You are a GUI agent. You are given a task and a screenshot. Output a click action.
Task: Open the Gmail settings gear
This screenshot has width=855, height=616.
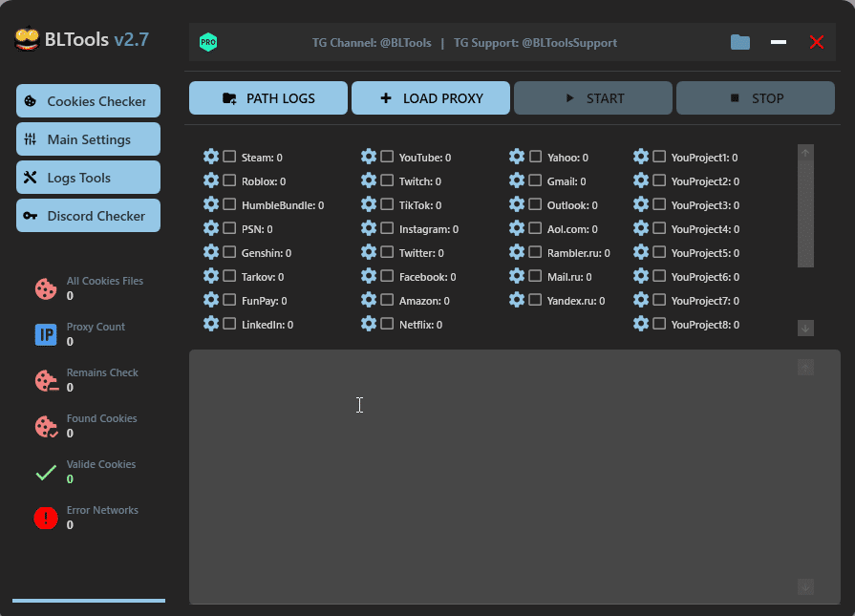pos(517,181)
